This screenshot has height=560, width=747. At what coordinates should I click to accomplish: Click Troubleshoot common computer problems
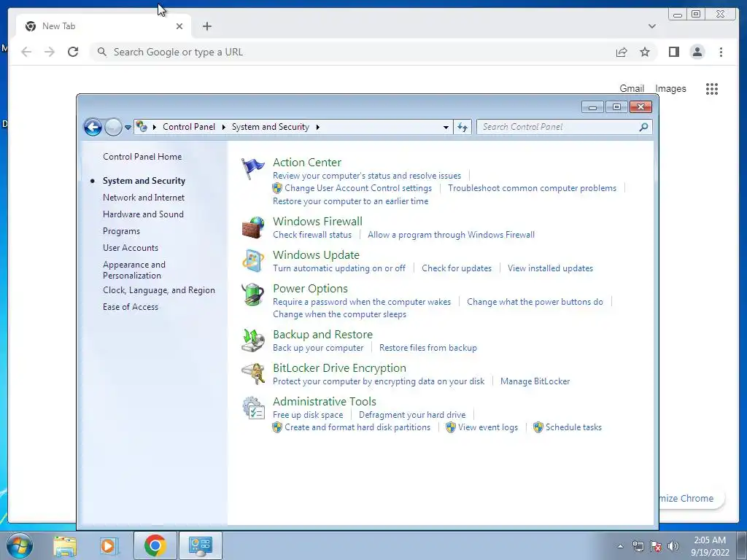[x=532, y=188]
